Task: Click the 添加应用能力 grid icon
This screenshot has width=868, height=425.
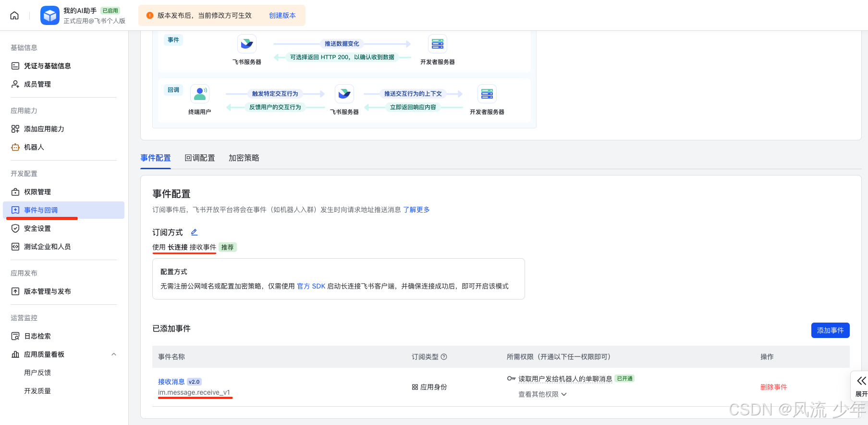Action: tap(15, 129)
